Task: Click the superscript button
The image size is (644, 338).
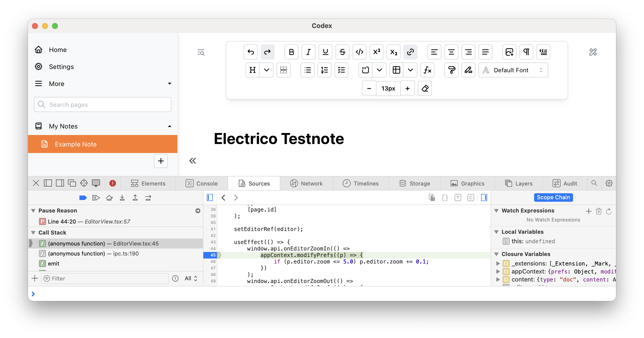Action: point(376,52)
